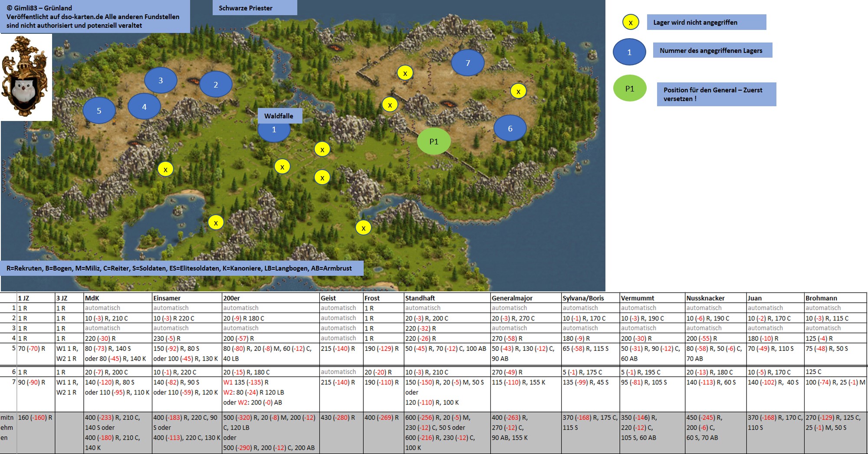Select the blue camp 6 marker on the map
Viewport: 868px width, 454px height.
[x=510, y=128]
